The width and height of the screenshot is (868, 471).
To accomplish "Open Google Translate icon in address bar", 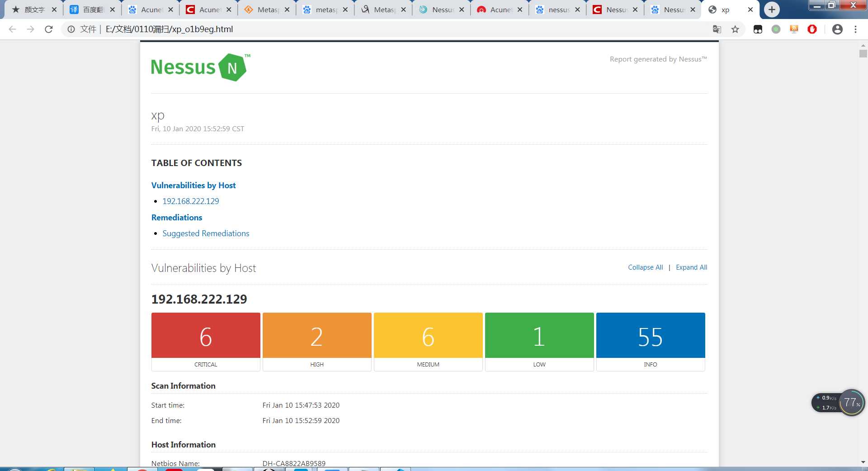I will [717, 29].
